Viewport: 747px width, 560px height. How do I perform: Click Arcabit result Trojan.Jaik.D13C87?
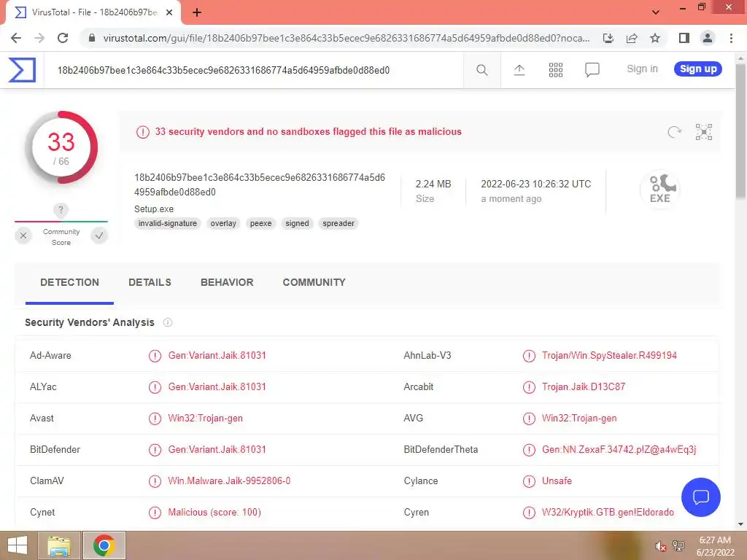583,386
